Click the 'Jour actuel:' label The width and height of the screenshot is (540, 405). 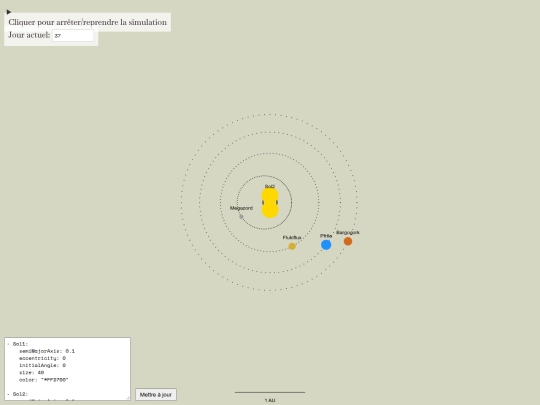pos(29,35)
